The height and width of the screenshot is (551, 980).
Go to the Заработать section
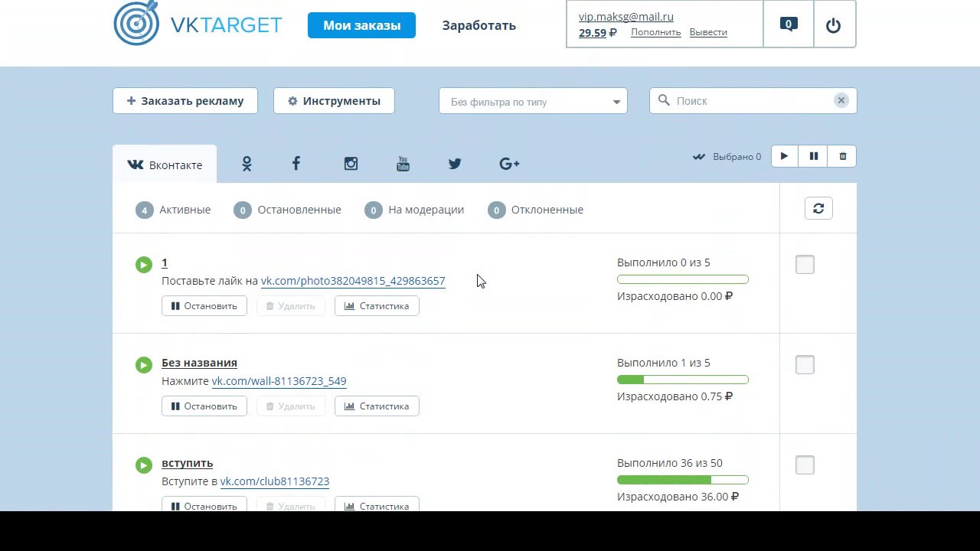point(479,25)
